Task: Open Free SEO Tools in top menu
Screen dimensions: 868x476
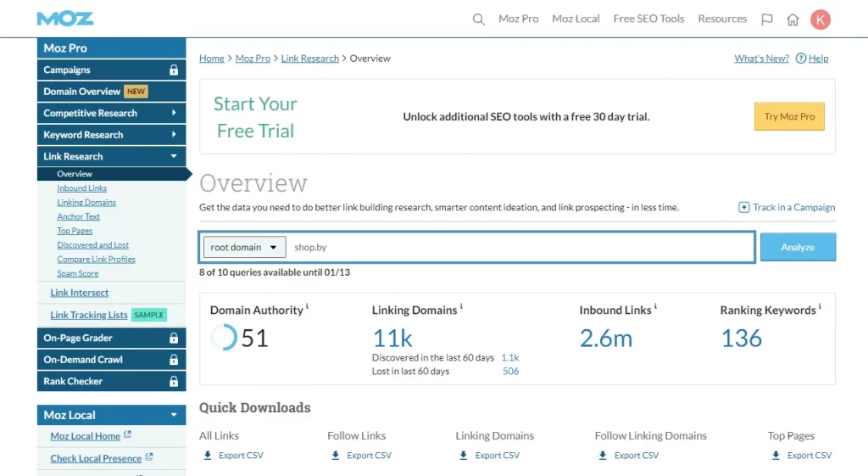Action: click(648, 19)
